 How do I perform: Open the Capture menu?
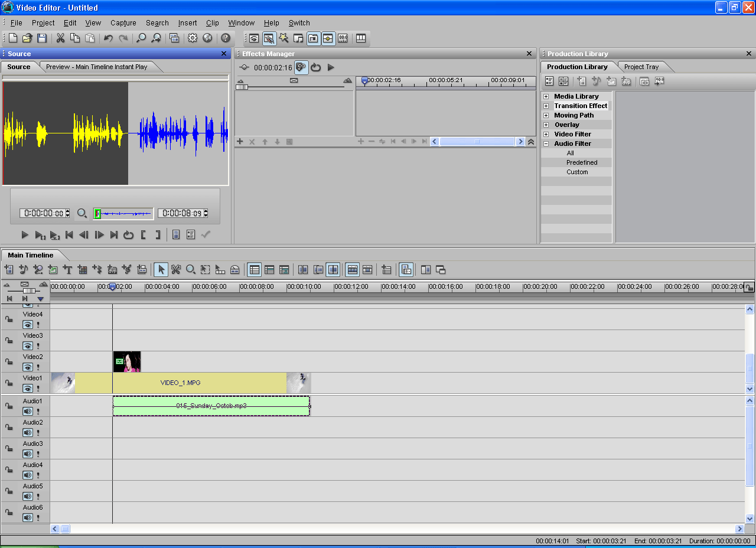click(x=123, y=23)
